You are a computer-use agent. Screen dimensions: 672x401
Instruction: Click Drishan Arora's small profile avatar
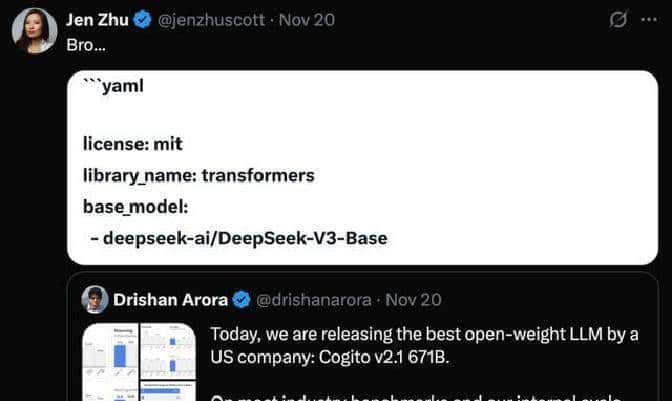(x=96, y=299)
